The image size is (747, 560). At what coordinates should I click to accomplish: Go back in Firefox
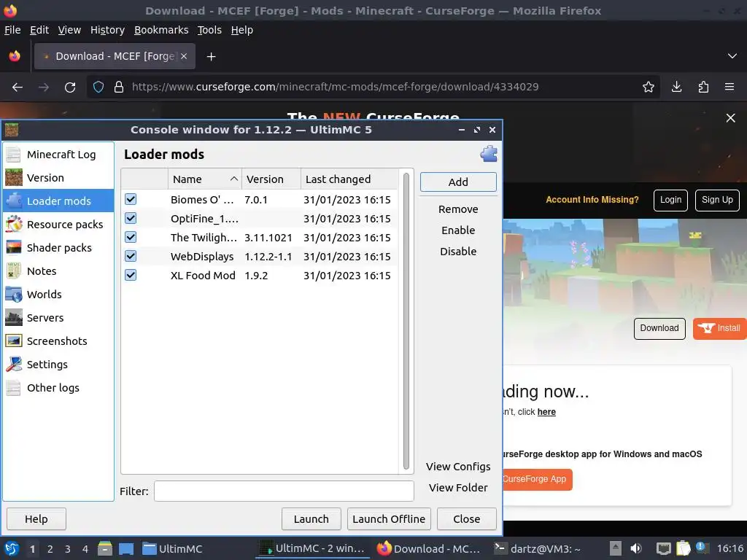[18, 87]
